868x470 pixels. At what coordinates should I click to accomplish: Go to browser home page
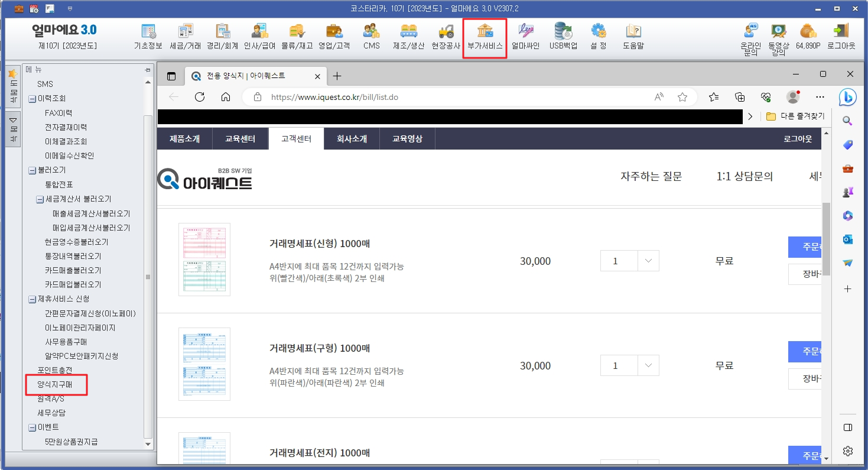click(226, 97)
